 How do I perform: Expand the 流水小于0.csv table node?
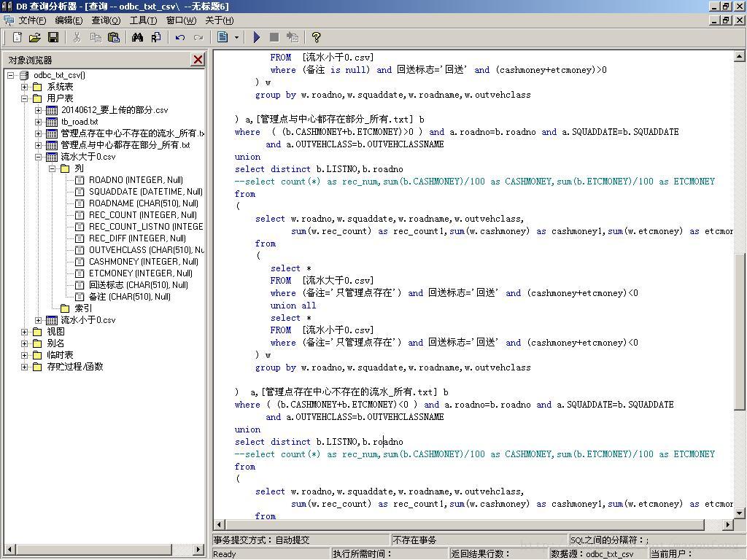[x=38, y=321]
